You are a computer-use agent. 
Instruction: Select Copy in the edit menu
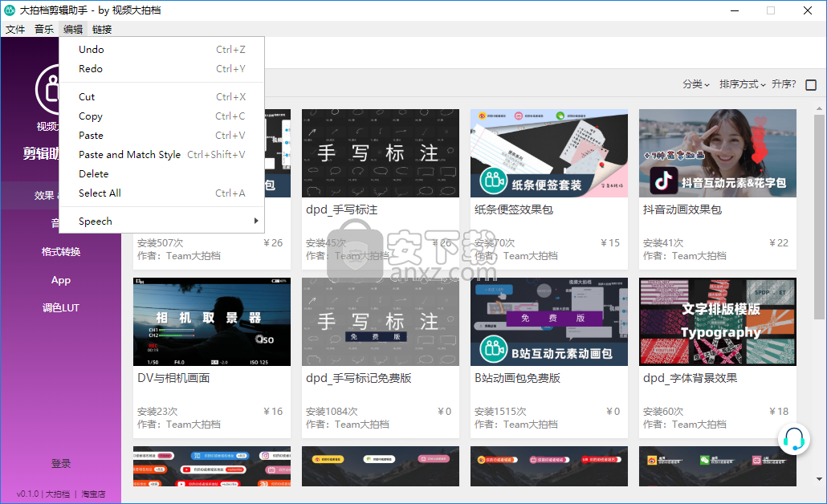tap(162, 116)
